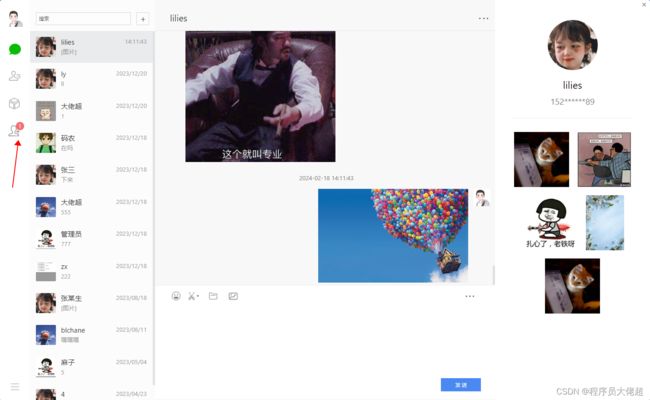Open the friend requests icon with the red badge
Image resolution: width=650 pixels, height=400 pixels.
[x=15, y=130]
